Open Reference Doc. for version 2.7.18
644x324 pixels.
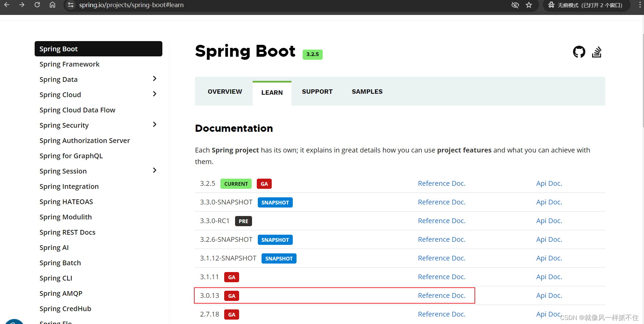click(x=442, y=314)
